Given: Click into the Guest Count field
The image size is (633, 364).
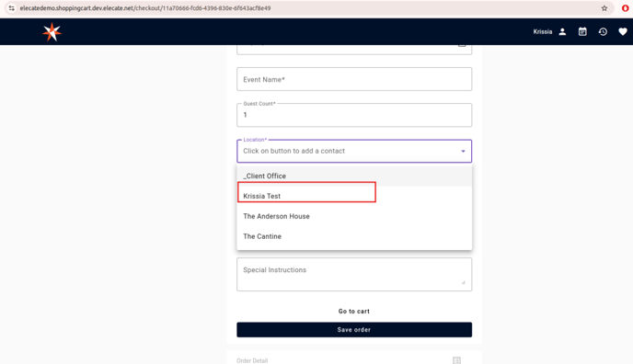Looking at the screenshot, I should coord(354,115).
